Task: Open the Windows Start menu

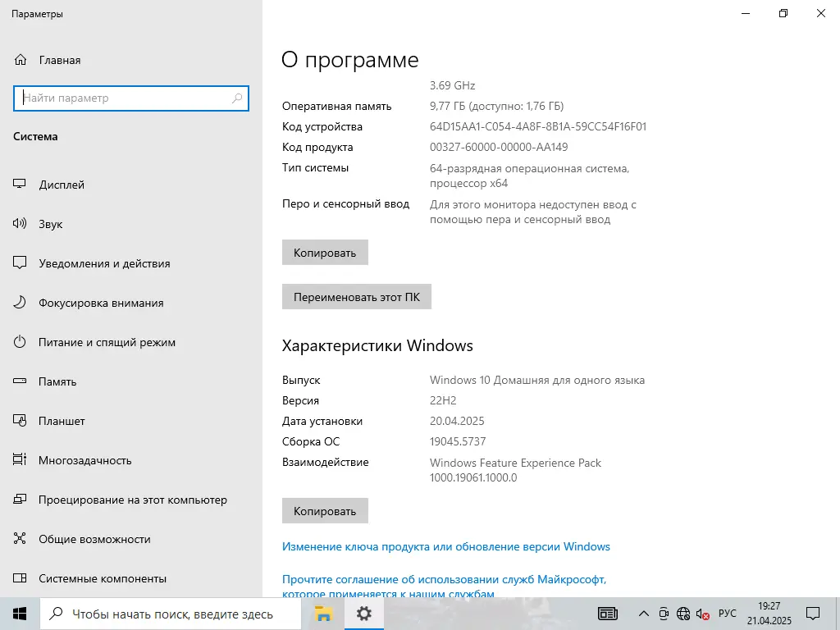Action: tap(20, 614)
